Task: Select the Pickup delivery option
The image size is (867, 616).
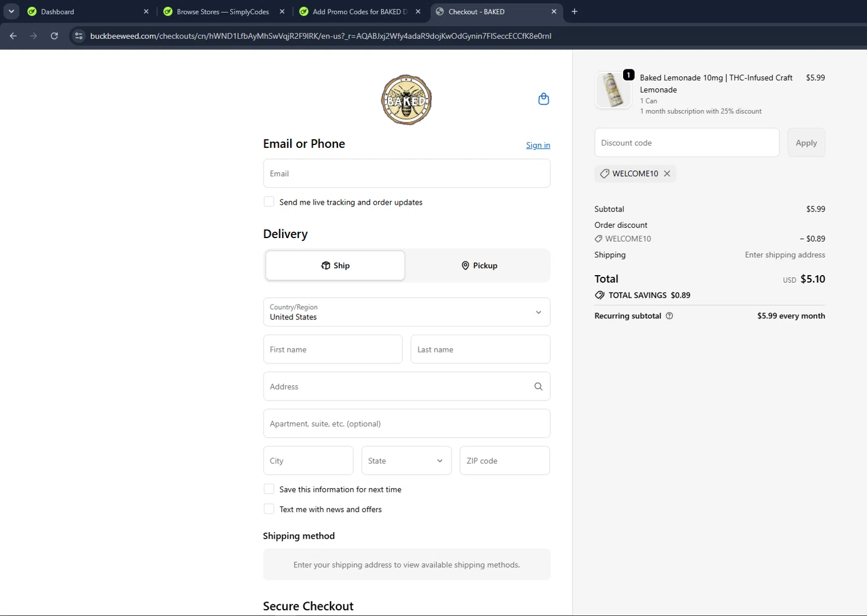Action: pyautogui.click(x=479, y=265)
